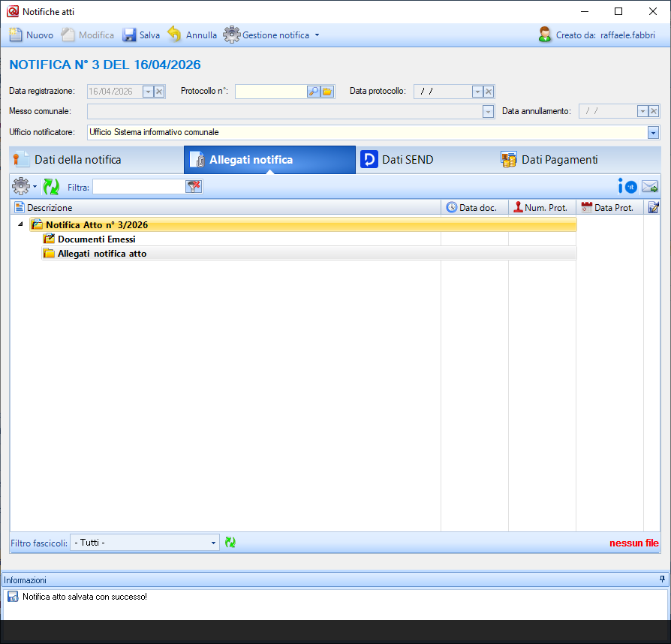
Task: Collapse the Notifica Atto n° 3/2026 node
Action: [x=20, y=224]
